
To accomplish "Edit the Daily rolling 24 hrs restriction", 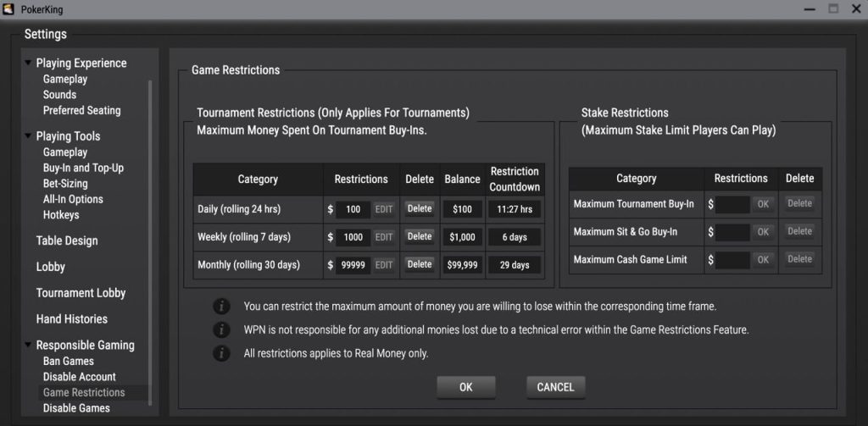I will point(384,209).
